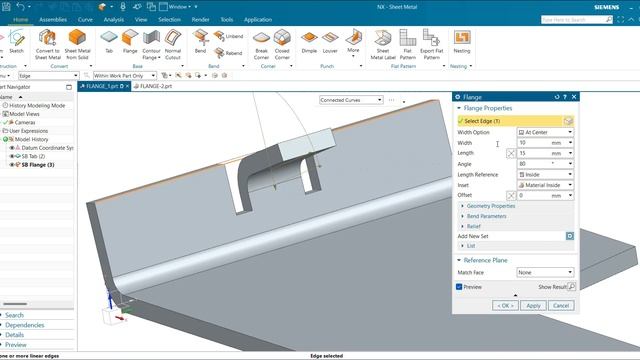
Task: Open the More punch gallery
Action: (353, 42)
